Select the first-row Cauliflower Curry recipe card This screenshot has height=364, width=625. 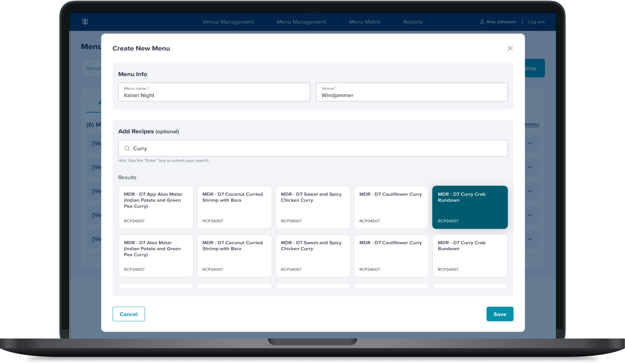click(x=391, y=207)
